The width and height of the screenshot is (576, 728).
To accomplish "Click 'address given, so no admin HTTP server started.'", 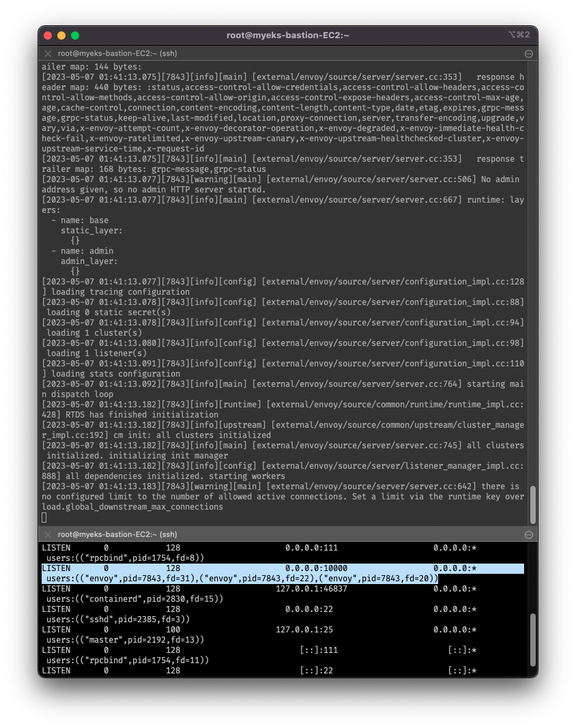I will click(x=154, y=190).
